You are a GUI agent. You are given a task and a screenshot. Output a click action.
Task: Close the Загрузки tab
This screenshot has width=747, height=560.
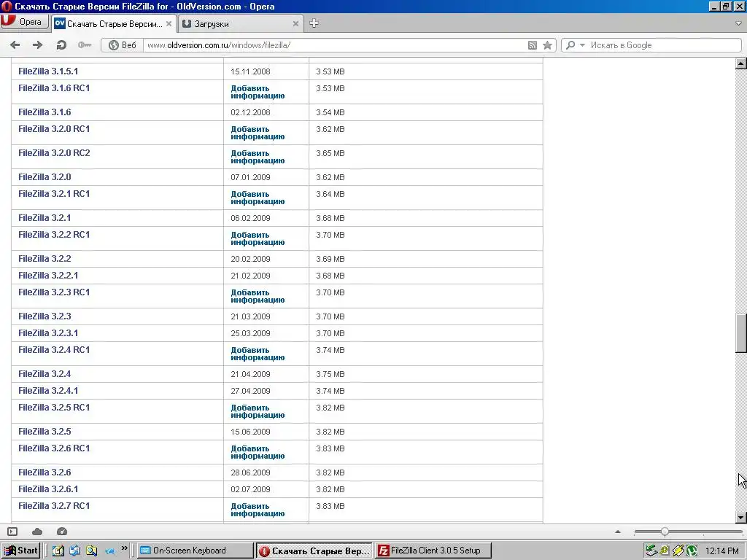295,24
